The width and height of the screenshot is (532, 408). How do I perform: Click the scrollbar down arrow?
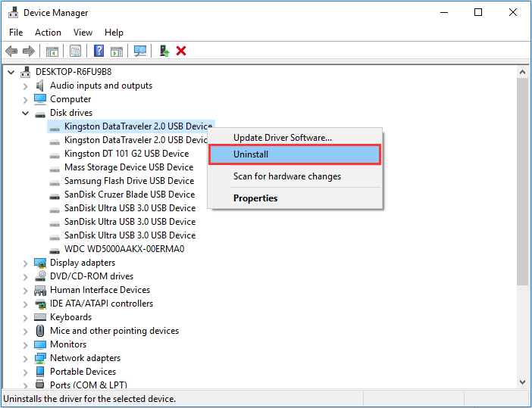tap(522, 382)
